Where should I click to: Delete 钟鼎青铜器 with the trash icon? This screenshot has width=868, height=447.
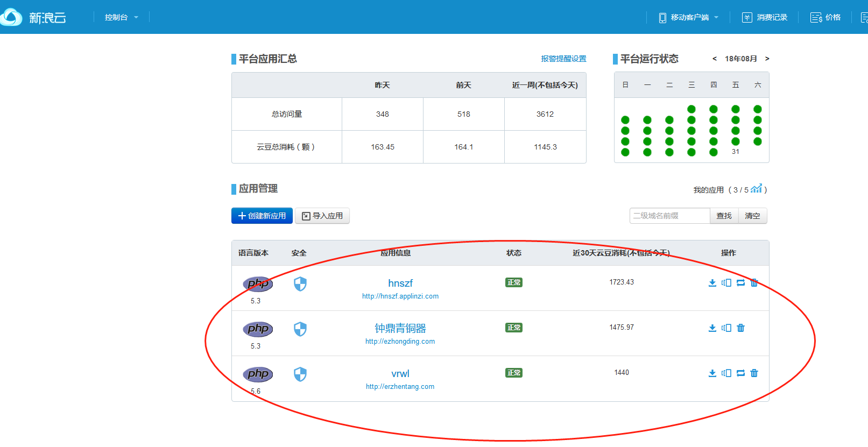coord(740,328)
